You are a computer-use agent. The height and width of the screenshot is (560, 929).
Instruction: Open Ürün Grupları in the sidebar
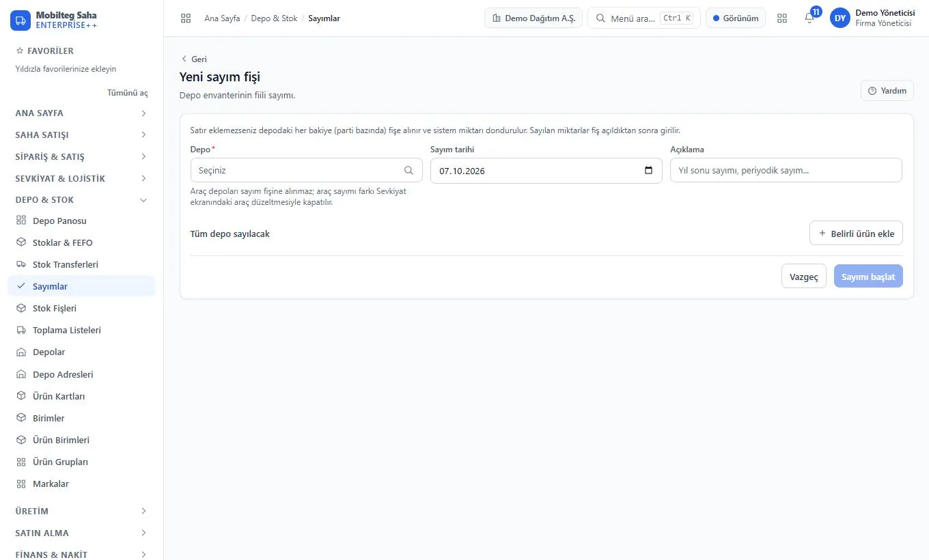[81, 462]
